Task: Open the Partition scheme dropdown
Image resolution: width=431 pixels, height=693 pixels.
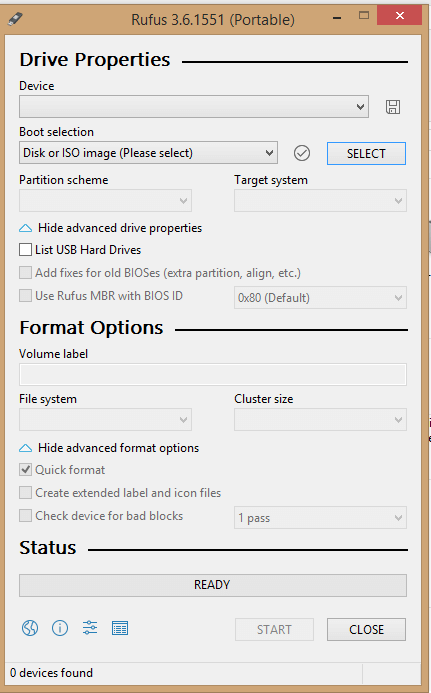Action: pyautogui.click(x=105, y=201)
